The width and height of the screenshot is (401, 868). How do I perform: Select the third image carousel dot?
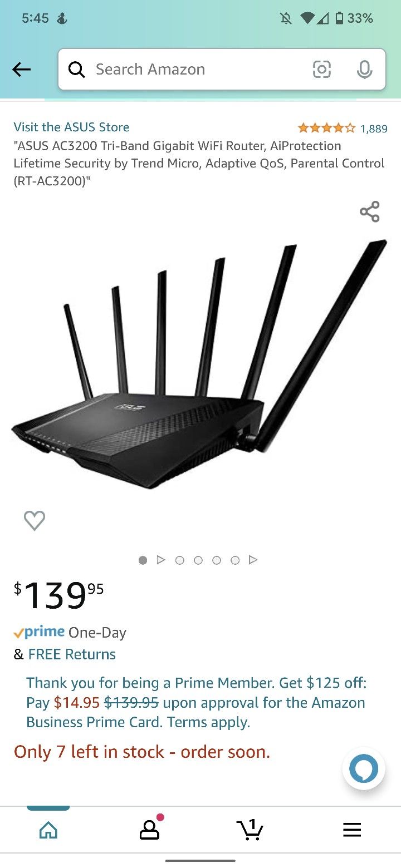pyautogui.click(x=198, y=560)
